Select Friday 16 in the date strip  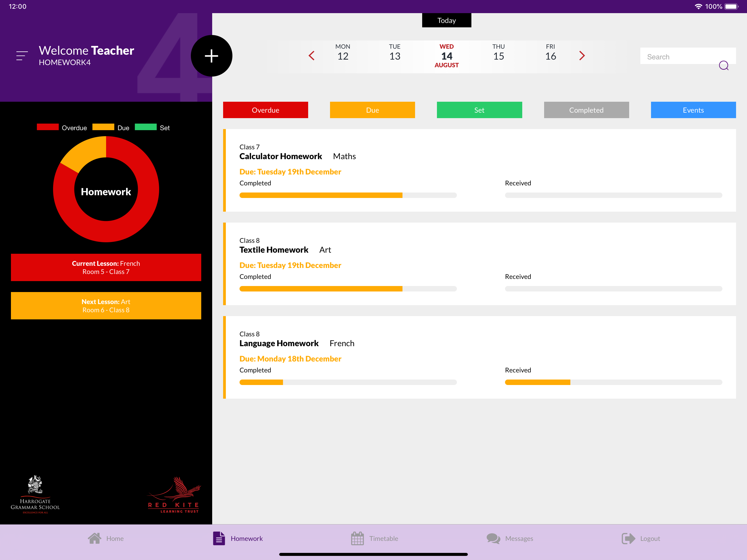coord(550,53)
